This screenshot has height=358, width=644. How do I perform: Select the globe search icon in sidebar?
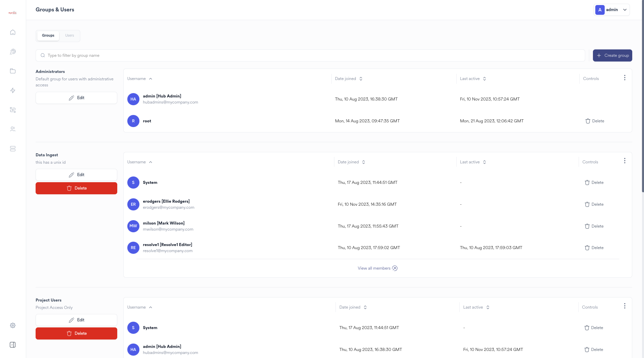tap(12, 52)
